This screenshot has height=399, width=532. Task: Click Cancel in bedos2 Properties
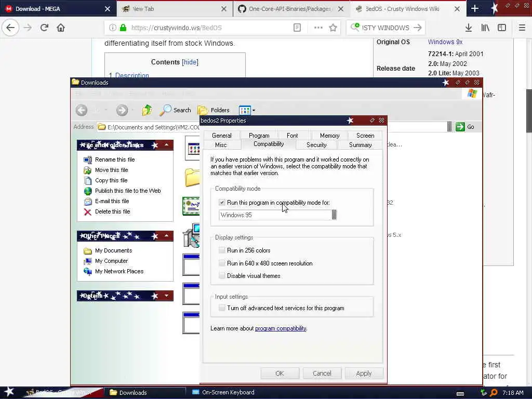tap(322, 373)
